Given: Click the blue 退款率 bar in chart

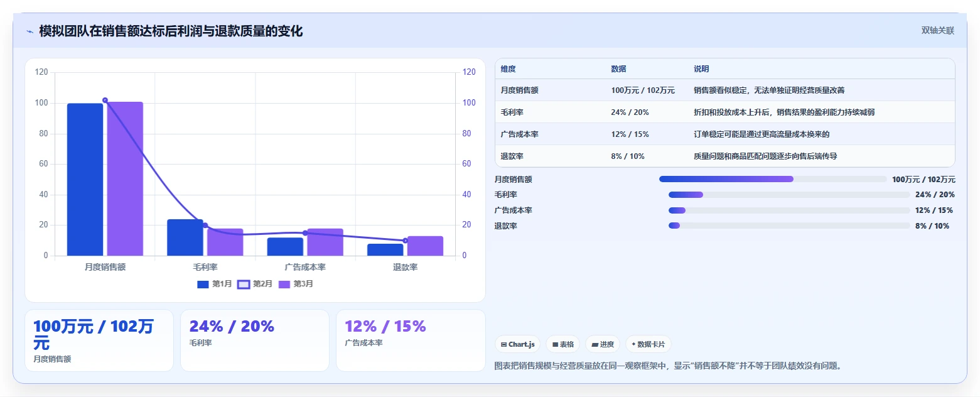Looking at the screenshot, I should point(385,250).
